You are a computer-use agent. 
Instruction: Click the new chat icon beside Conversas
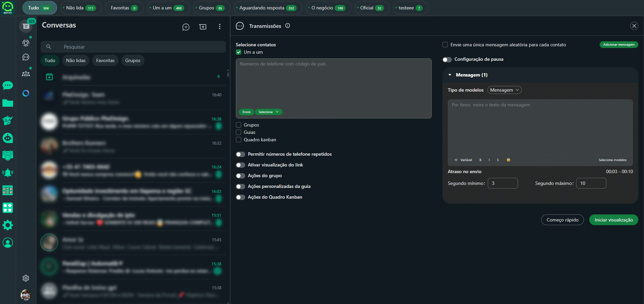pos(186,27)
